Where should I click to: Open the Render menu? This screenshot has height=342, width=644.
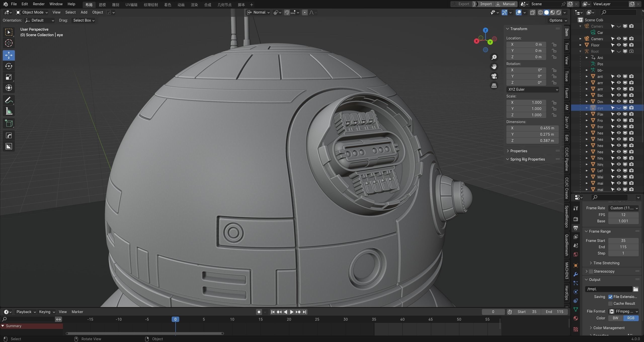(38, 4)
